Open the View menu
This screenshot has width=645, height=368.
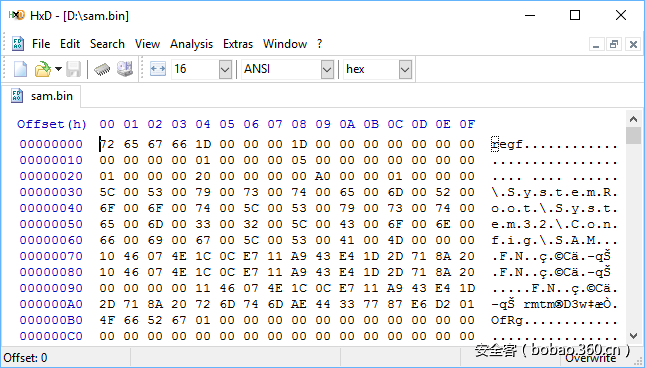pyautogui.click(x=147, y=44)
